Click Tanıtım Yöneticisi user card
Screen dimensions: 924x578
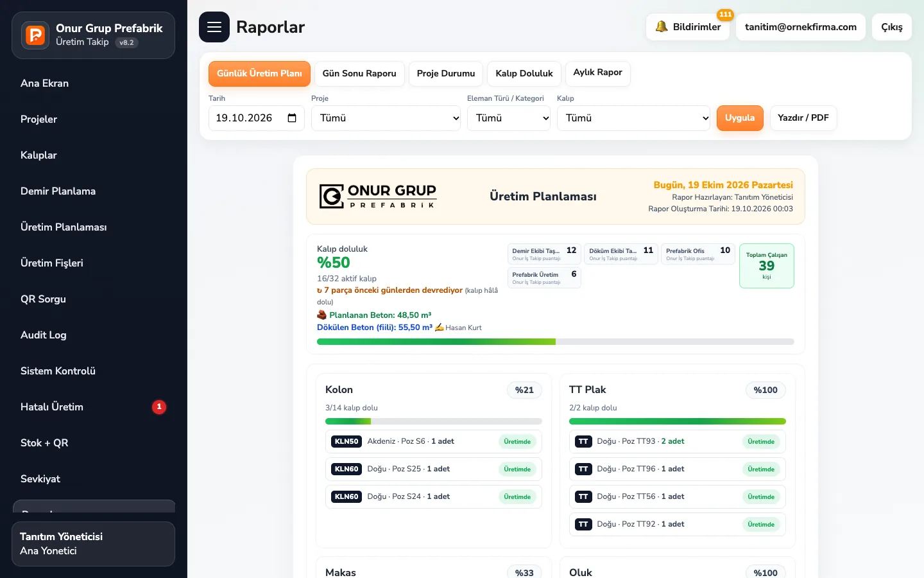tap(93, 544)
